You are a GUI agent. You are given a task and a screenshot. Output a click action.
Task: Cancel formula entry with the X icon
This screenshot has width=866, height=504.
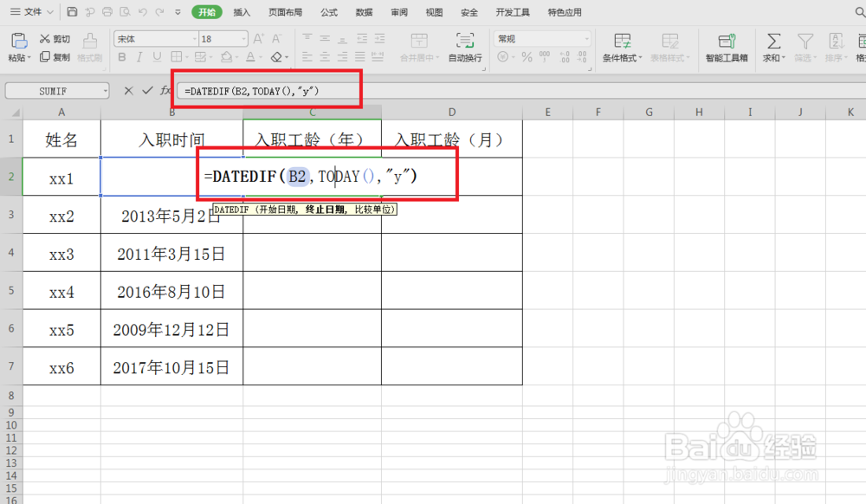tap(129, 91)
